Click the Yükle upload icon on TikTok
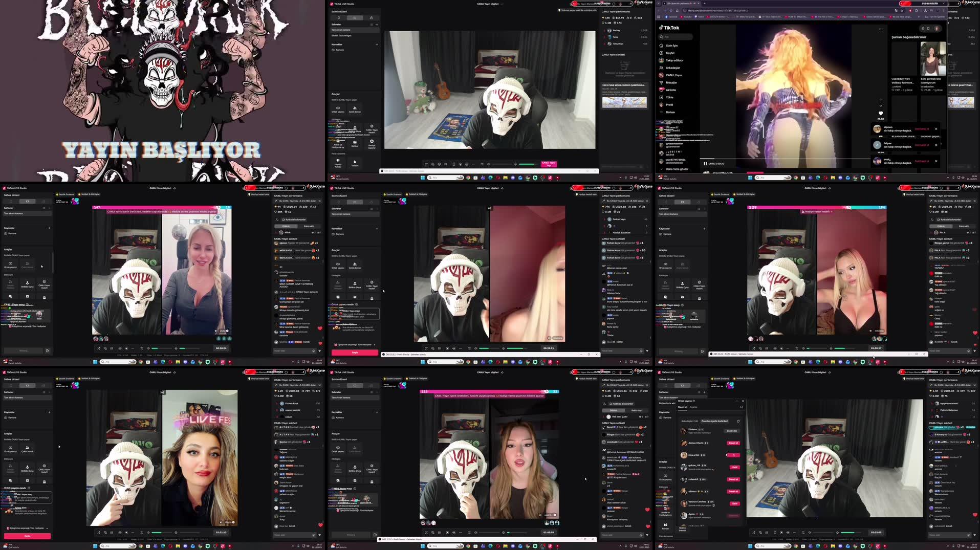 (x=670, y=97)
